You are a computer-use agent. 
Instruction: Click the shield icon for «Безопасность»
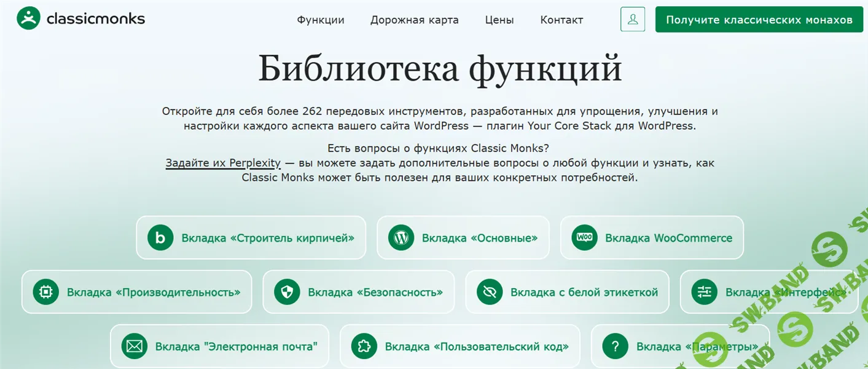point(287,292)
